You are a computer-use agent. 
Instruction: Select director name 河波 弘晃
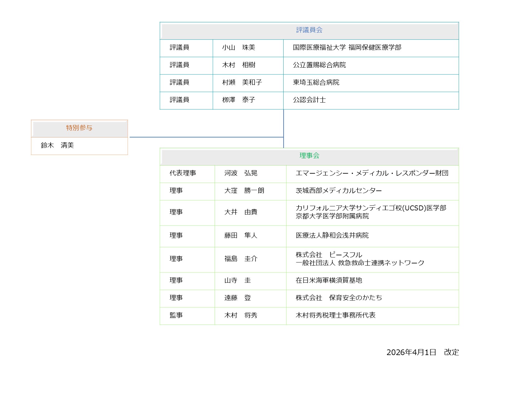pos(241,173)
